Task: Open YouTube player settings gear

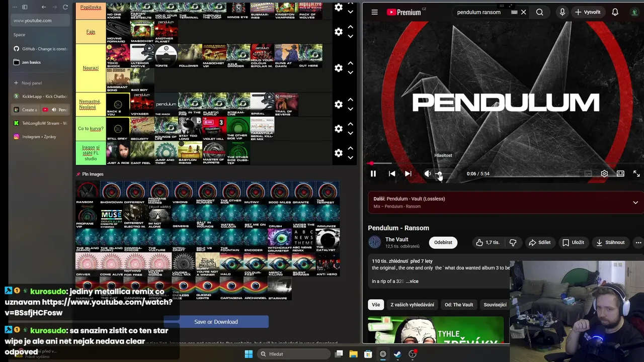Action: tap(604, 173)
